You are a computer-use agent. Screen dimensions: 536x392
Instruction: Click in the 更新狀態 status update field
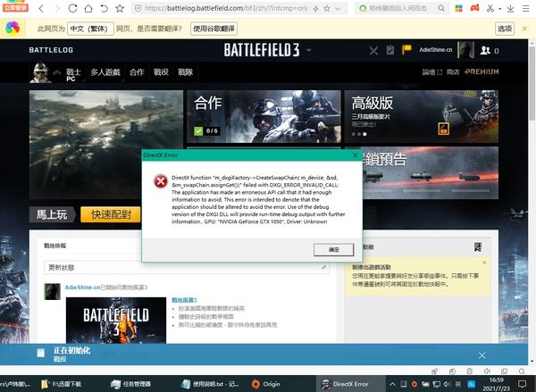pos(187,268)
